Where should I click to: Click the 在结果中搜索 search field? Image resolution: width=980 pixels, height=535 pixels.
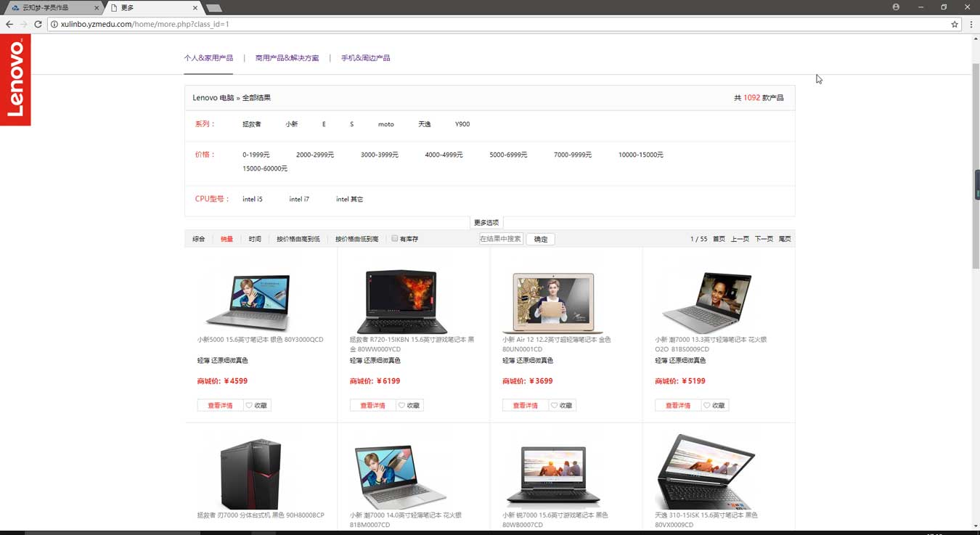pyautogui.click(x=500, y=239)
